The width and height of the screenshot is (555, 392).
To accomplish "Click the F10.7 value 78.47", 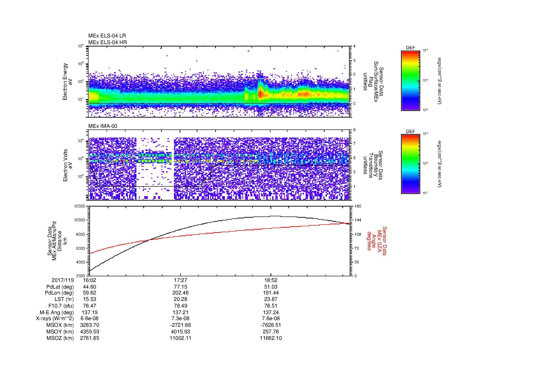I will point(90,306).
